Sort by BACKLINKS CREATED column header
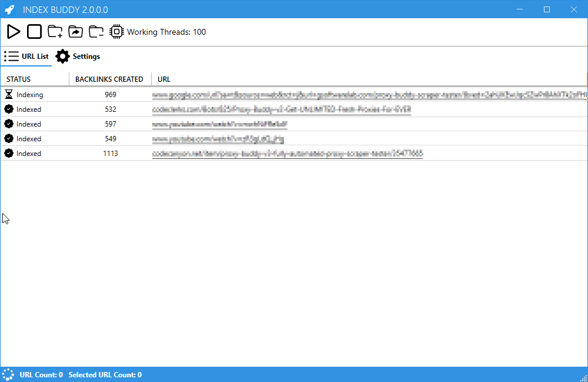This screenshot has height=382, width=588. [x=109, y=79]
